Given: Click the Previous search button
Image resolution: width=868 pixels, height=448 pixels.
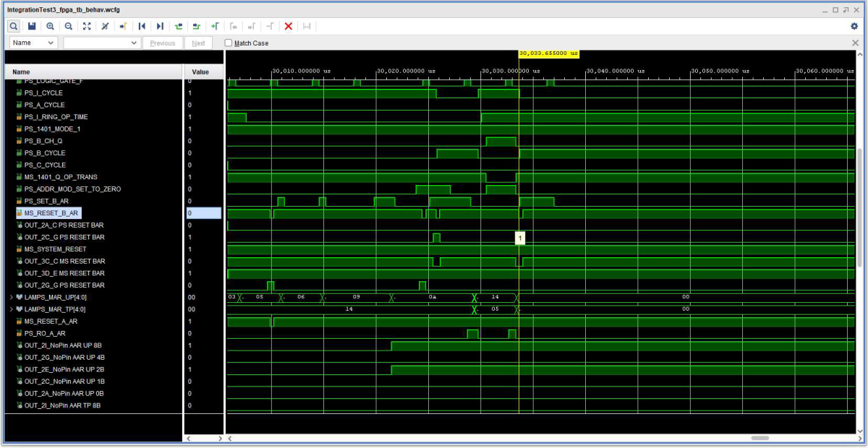Looking at the screenshot, I should tap(162, 43).
